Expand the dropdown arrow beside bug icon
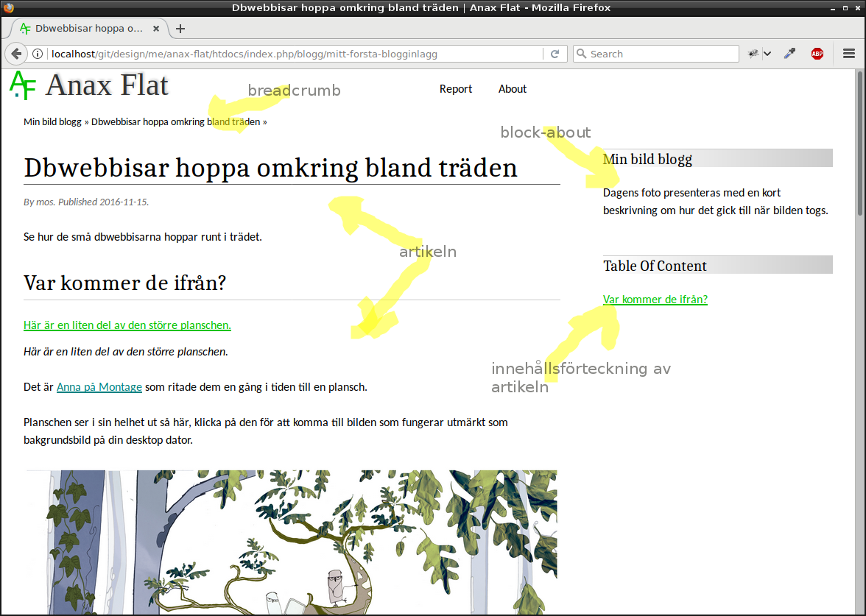This screenshot has width=866, height=616. tap(767, 54)
